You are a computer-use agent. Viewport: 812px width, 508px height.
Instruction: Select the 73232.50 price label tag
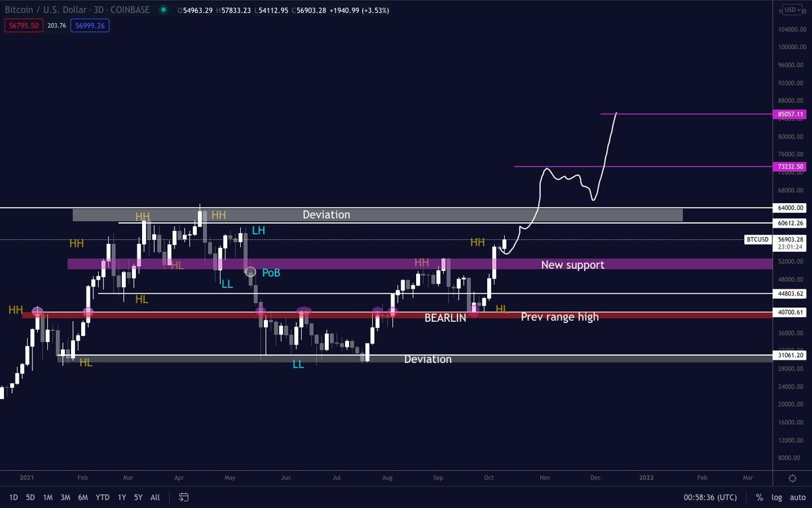point(791,166)
